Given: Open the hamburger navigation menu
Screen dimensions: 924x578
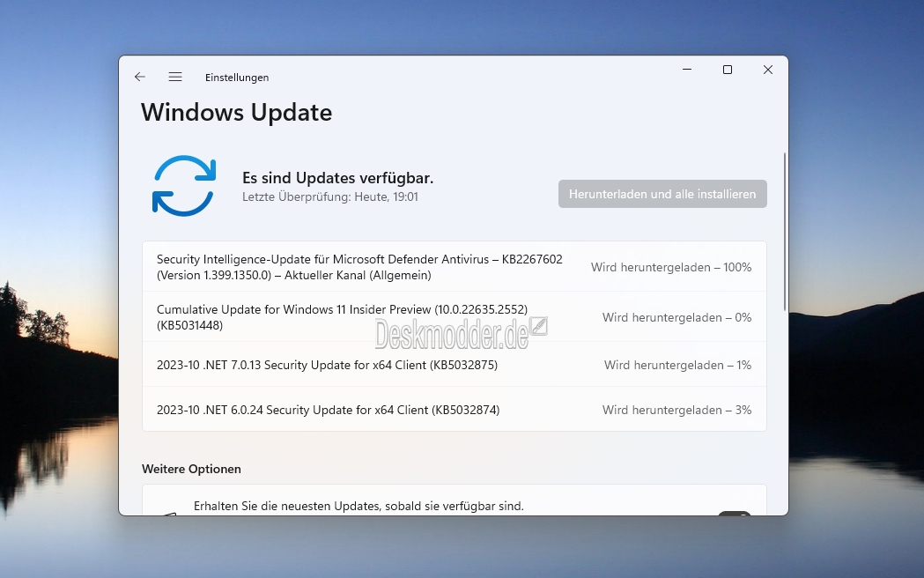Looking at the screenshot, I should point(175,77).
